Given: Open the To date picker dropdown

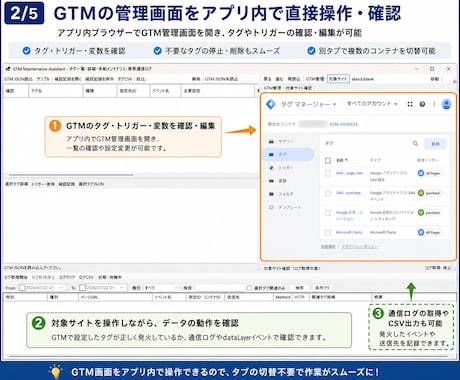Looking at the screenshot, I should point(122,287).
